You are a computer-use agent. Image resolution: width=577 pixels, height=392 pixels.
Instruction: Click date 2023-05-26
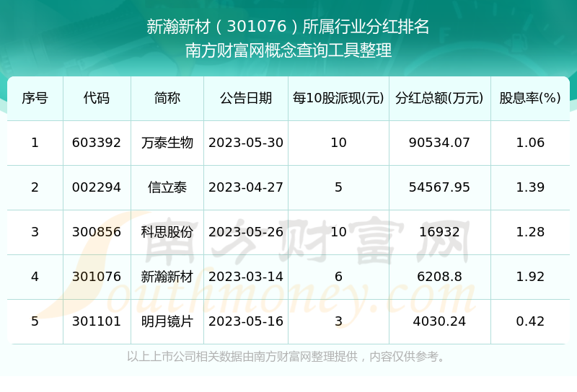[x=246, y=232]
